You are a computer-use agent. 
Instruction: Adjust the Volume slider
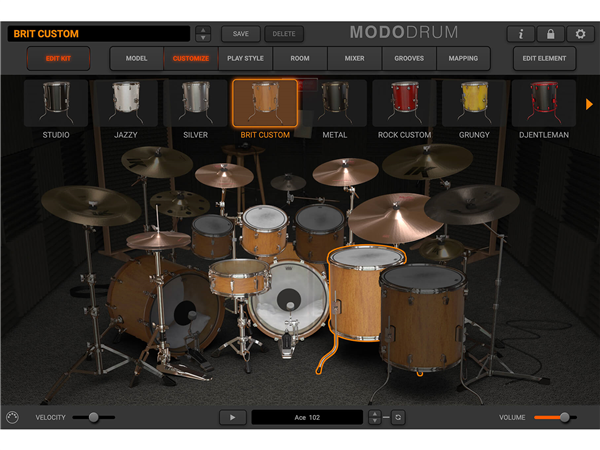tap(564, 417)
